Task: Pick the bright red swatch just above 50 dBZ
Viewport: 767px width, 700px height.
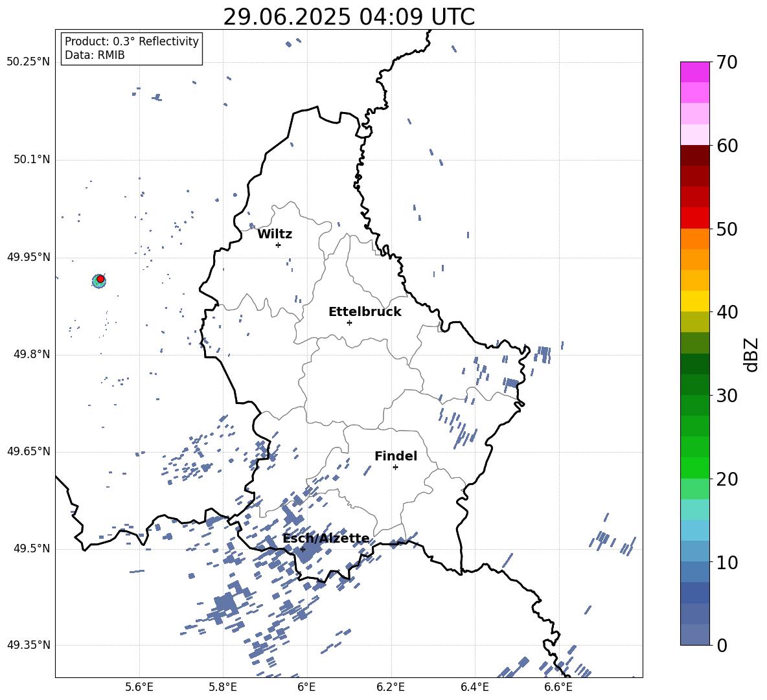Action: 695,218
